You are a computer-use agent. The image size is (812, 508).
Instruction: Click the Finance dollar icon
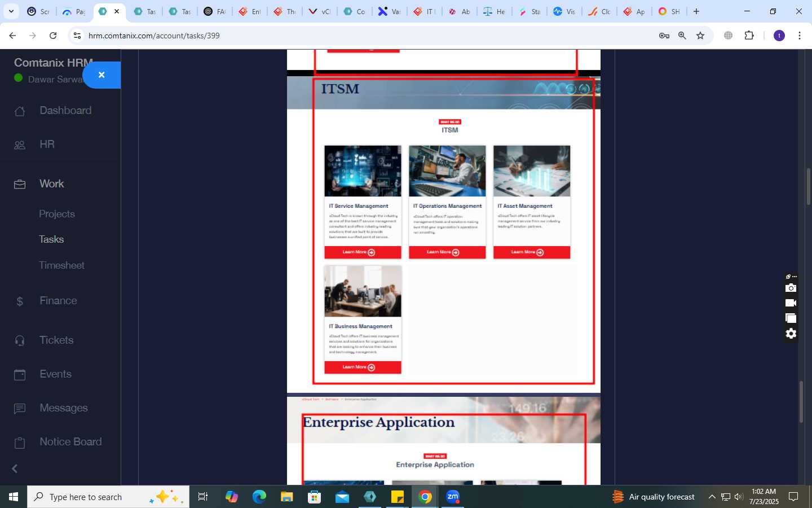(x=20, y=301)
